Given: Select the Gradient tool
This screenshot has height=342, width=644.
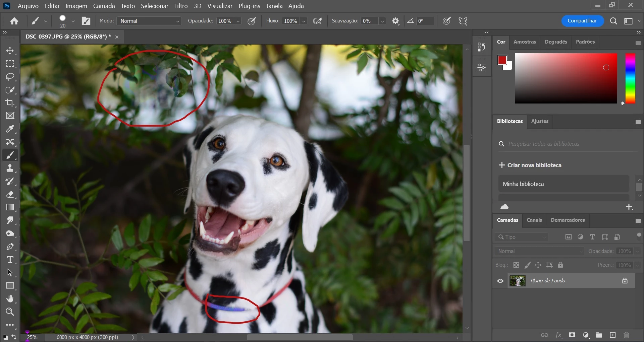Looking at the screenshot, I should [10, 207].
